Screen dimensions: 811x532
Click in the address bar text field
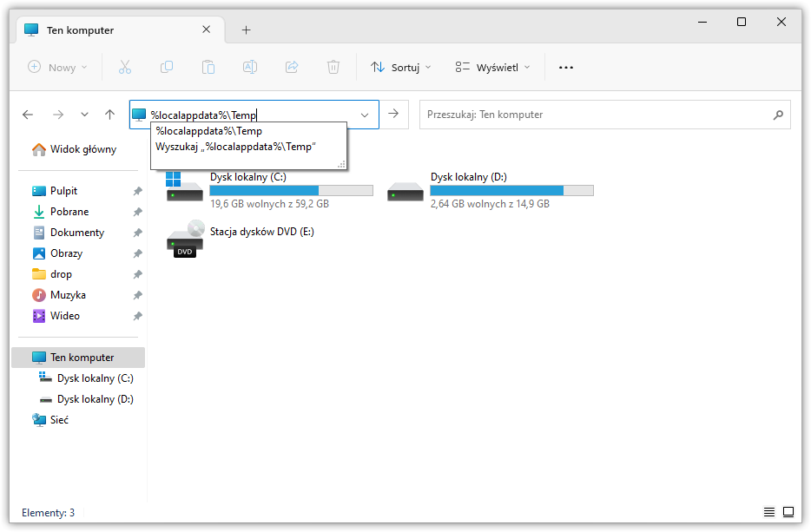253,115
